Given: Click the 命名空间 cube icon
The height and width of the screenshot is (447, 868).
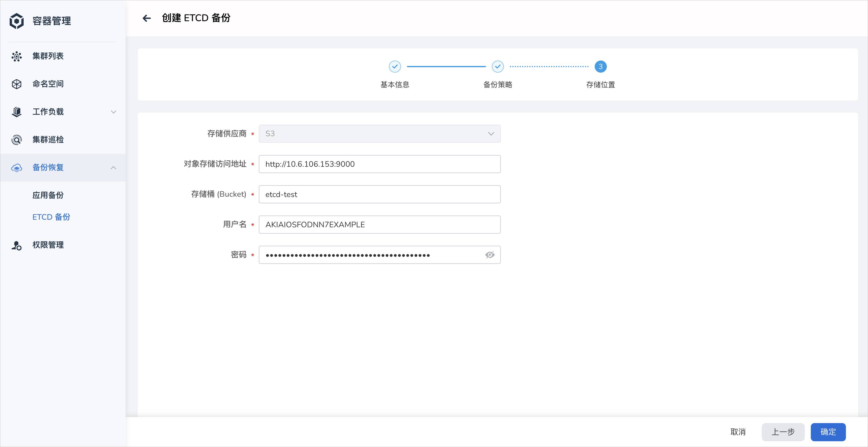Looking at the screenshot, I should point(17,84).
